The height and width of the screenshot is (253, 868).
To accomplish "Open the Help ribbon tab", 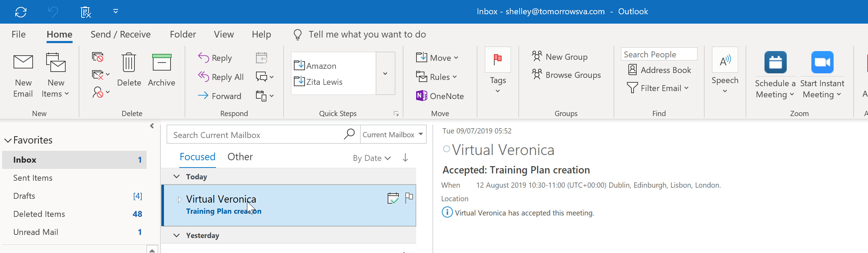I will (261, 34).
